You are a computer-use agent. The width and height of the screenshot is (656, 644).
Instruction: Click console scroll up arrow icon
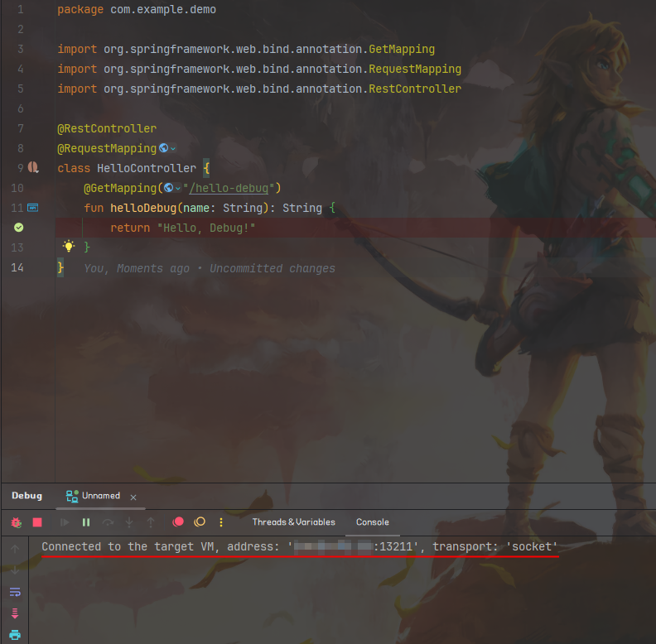pyautogui.click(x=15, y=549)
